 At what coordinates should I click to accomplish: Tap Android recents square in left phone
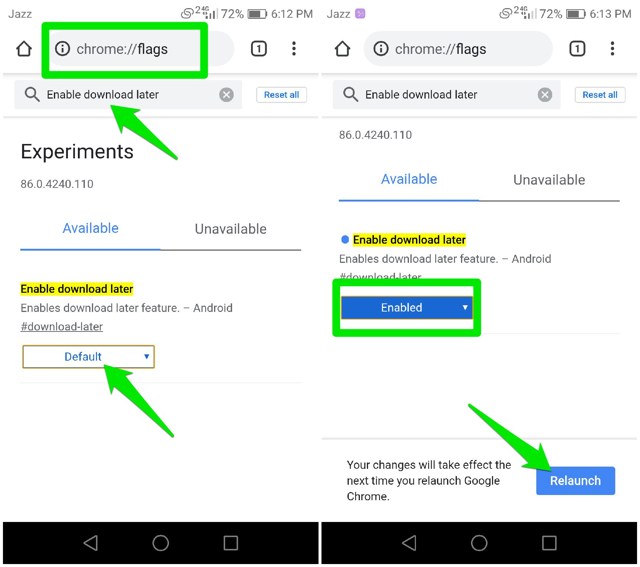pyautogui.click(x=231, y=543)
